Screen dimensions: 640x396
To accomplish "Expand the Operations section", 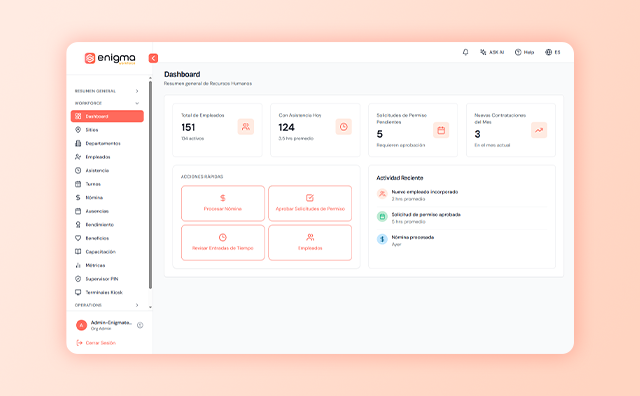I will tap(107, 305).
